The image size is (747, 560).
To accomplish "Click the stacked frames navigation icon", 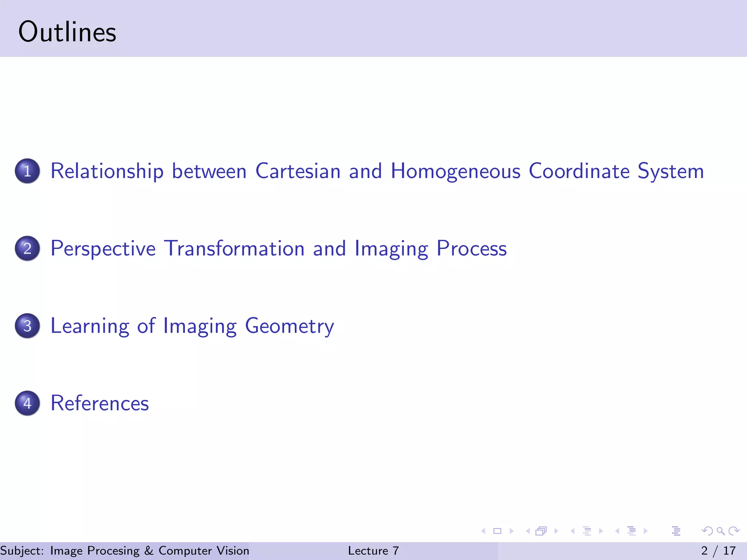I will 541,531.
